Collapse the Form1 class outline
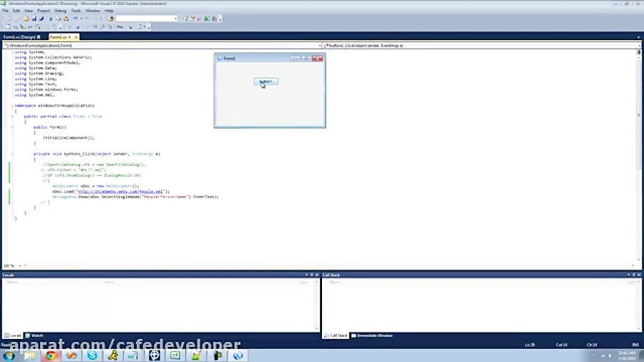 tap(12, 116)
